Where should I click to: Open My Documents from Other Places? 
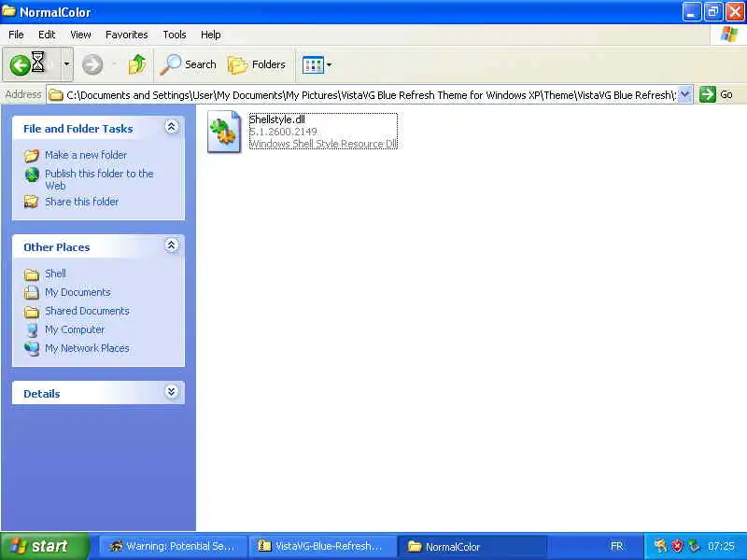(78, 292)
